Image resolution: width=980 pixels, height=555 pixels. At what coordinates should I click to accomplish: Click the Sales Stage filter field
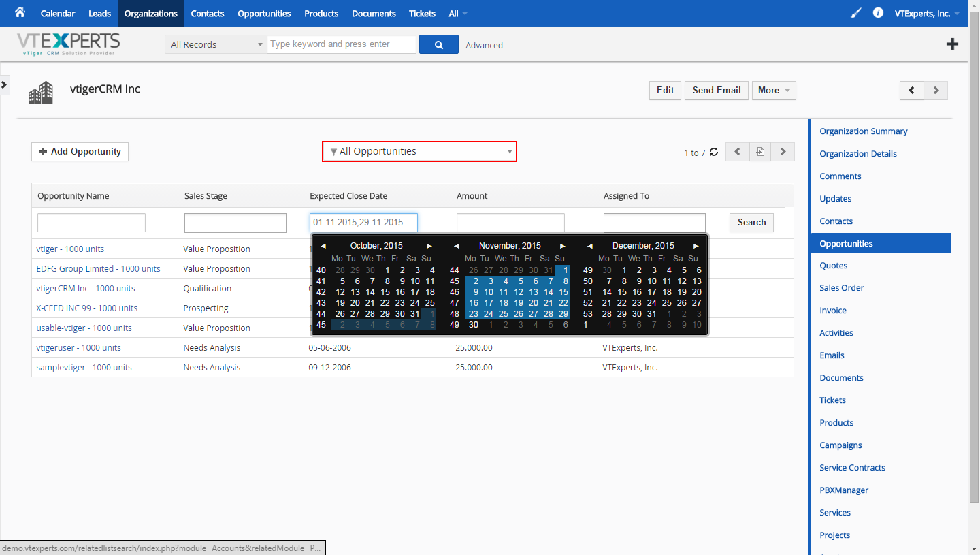(235, 223)
